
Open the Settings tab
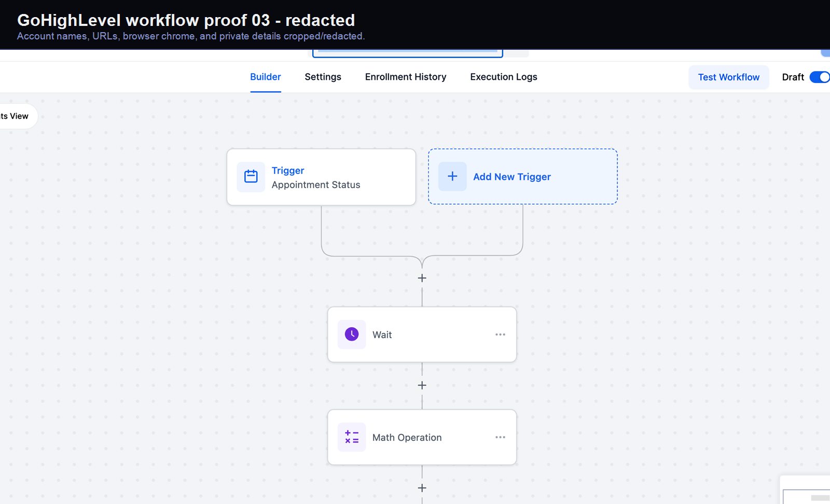click(x=323, y=77)
